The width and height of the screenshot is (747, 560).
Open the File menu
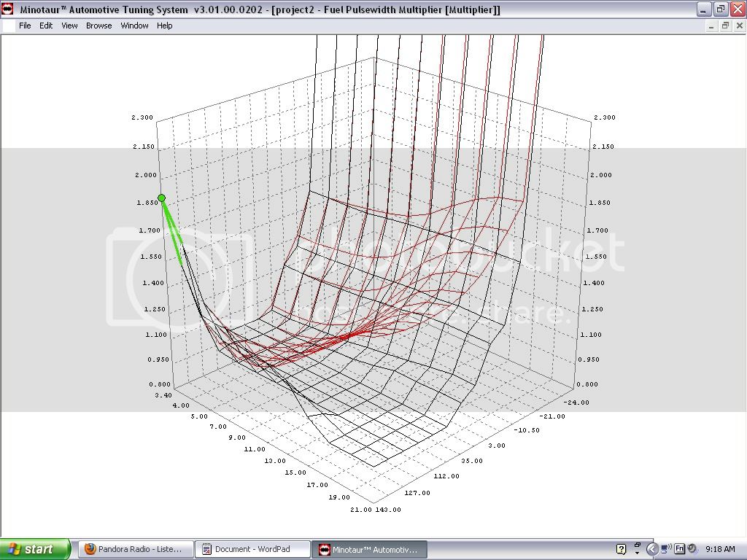[x=25, y=26]
